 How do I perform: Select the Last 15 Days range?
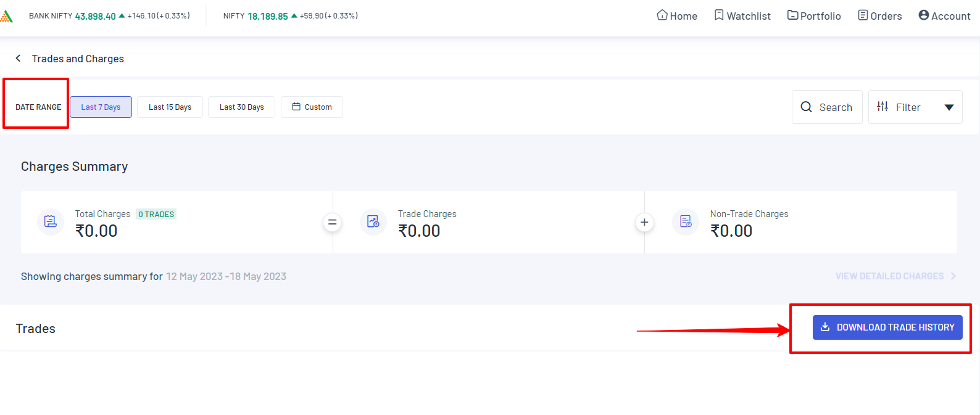point(170,107)
